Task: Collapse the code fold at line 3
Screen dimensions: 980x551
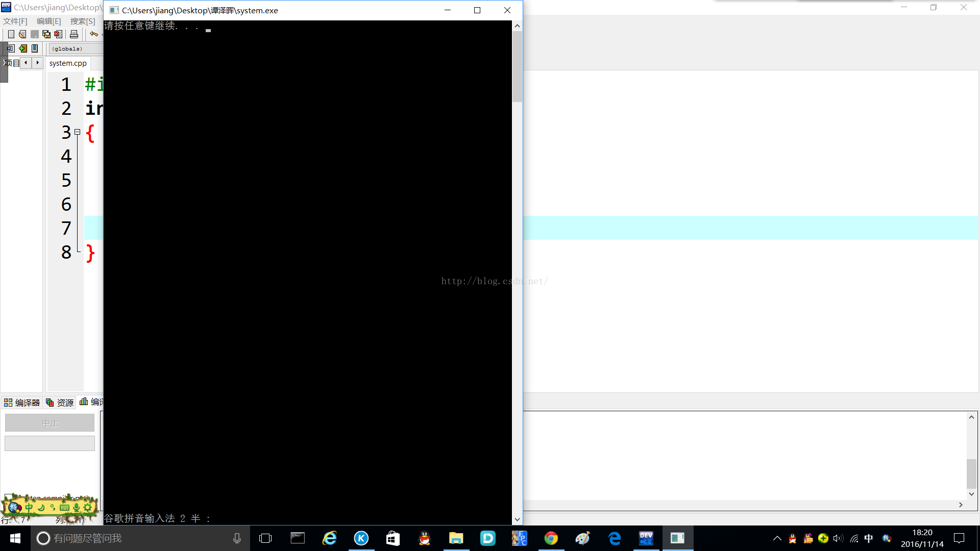Action: [x=78, y=132]
